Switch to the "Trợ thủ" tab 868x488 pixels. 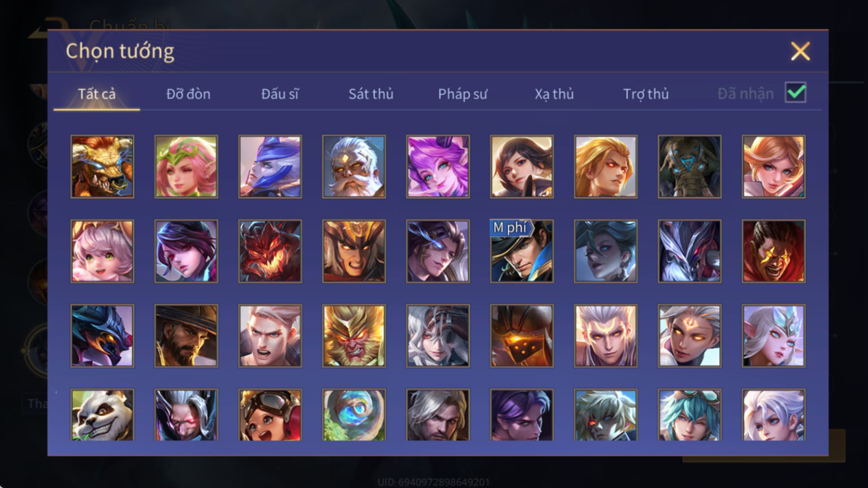(x=646, y=94)
